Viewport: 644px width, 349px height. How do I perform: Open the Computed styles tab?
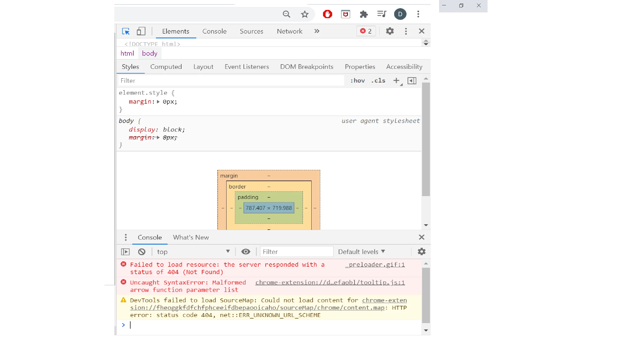pyautogui.click(x=166, y=67)
